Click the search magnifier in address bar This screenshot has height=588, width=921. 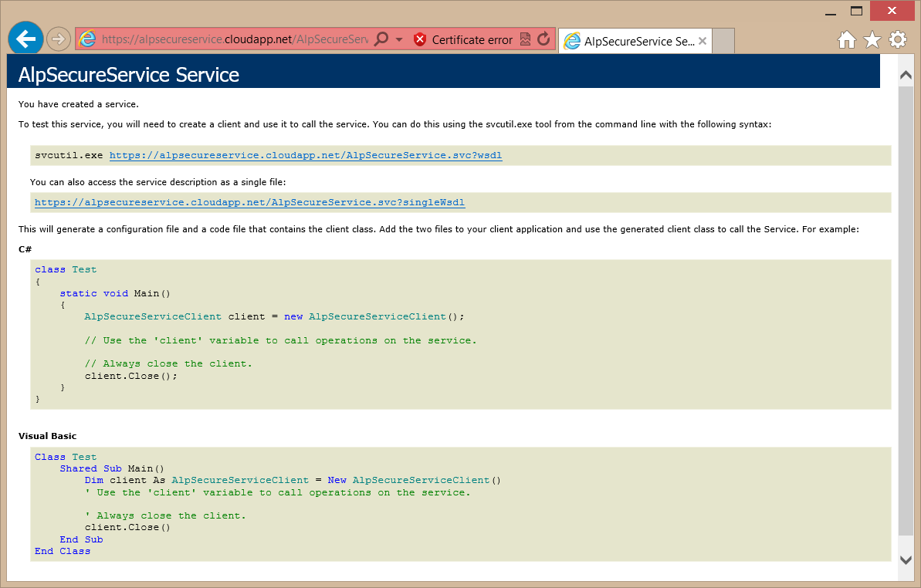(381, 39)
